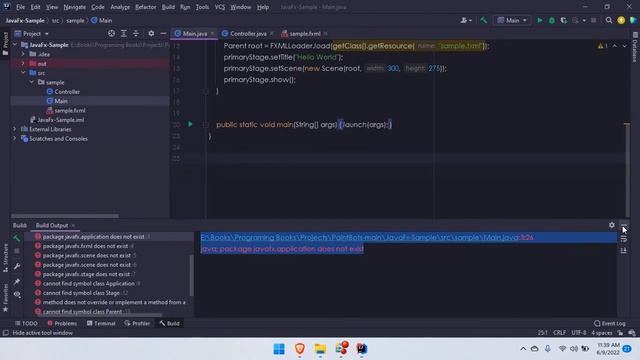The image size is (640, 360).
Task: Expand Scratches and Consoles node
Action: coord(15,138)
